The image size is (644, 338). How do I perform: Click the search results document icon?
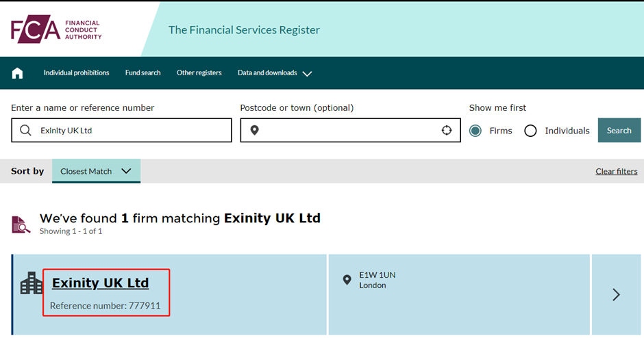pyautogui.click(x=21, y=224)
